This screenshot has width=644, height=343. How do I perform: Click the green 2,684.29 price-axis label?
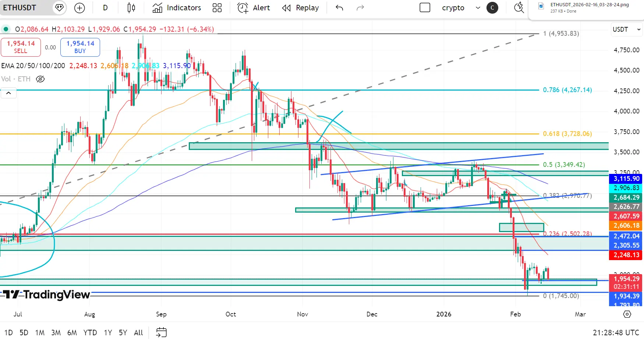626,197
